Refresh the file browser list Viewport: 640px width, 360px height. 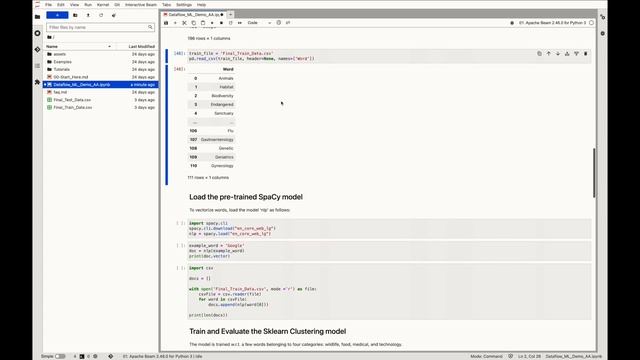click(101, 15)
